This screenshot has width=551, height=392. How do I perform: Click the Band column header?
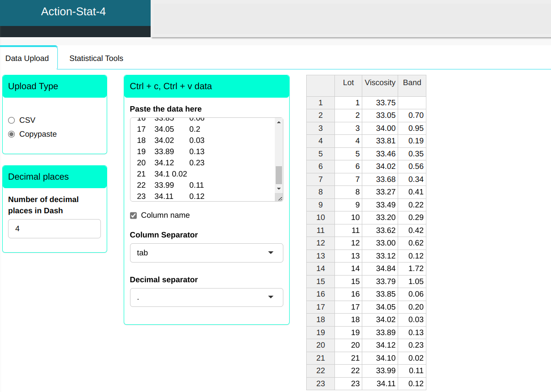coord(412,82)
